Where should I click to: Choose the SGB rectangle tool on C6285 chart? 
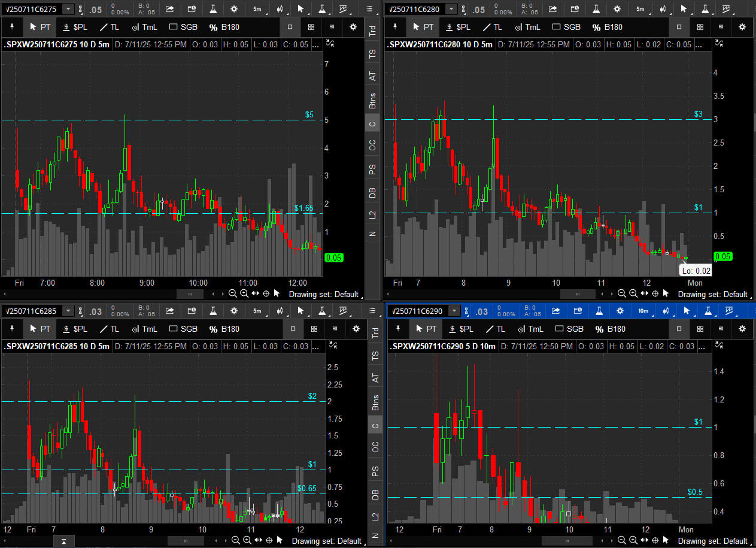pos(183,329)
